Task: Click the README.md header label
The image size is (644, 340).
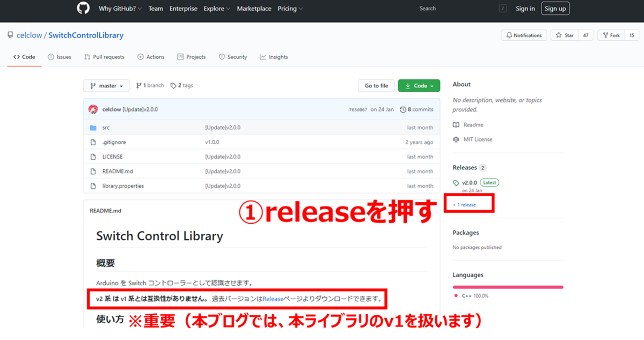Action: click(x=106, y=211)
